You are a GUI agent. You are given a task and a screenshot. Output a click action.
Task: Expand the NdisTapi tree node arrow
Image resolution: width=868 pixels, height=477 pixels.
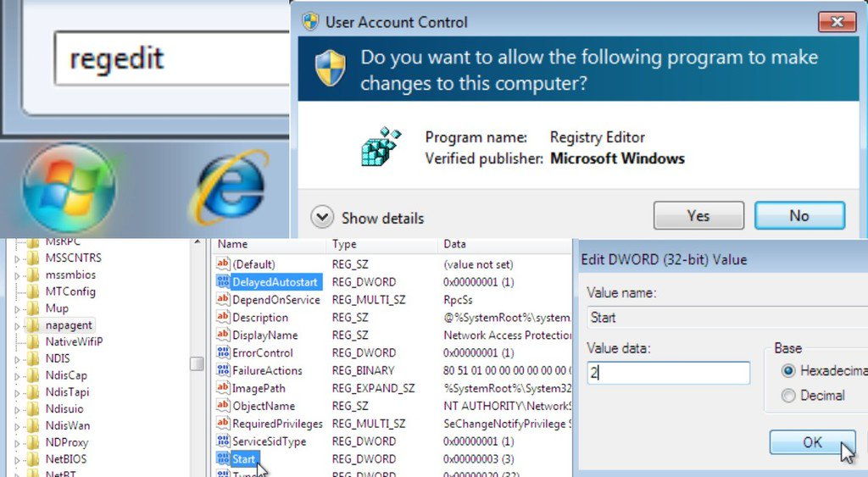tap(17, 392)
